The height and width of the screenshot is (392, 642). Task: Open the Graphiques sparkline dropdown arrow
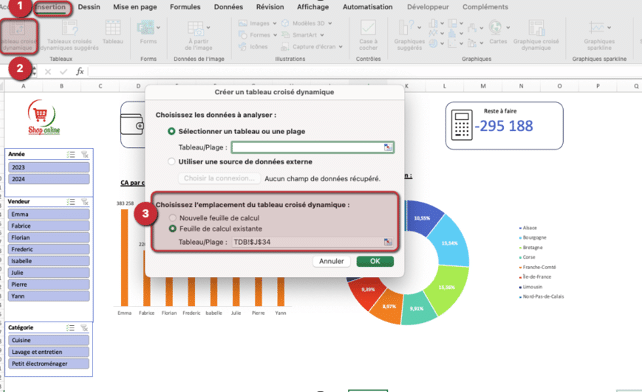tap(609, 27)
